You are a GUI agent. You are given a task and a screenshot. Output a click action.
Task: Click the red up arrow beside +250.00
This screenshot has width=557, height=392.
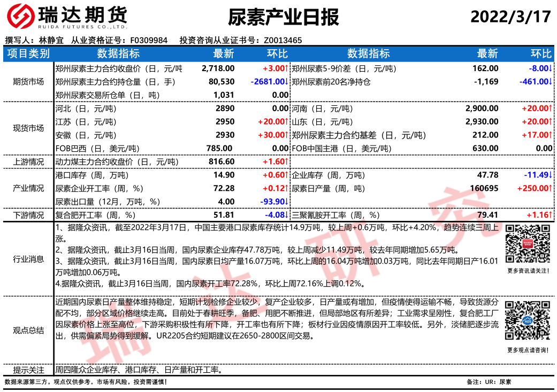tap(550, 188)
